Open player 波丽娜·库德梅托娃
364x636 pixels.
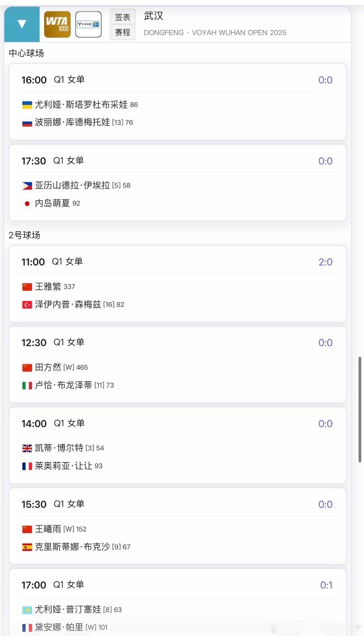tap(72, 122)
